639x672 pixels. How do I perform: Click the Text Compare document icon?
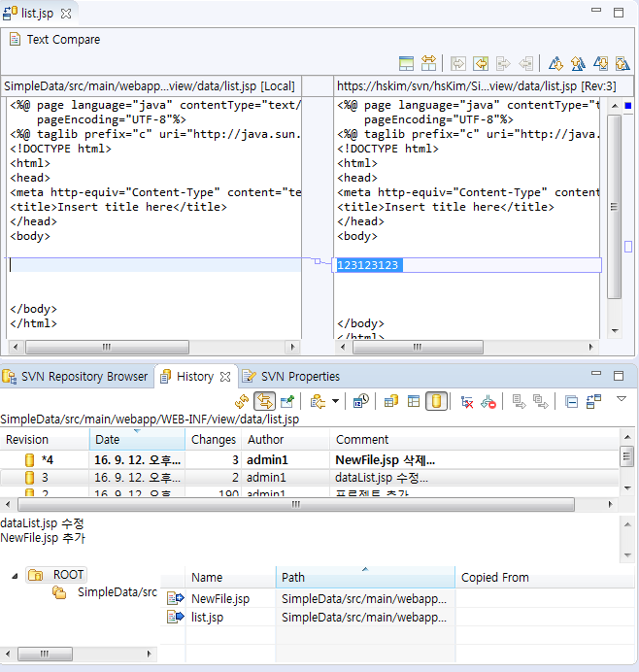tap(15, 39)
